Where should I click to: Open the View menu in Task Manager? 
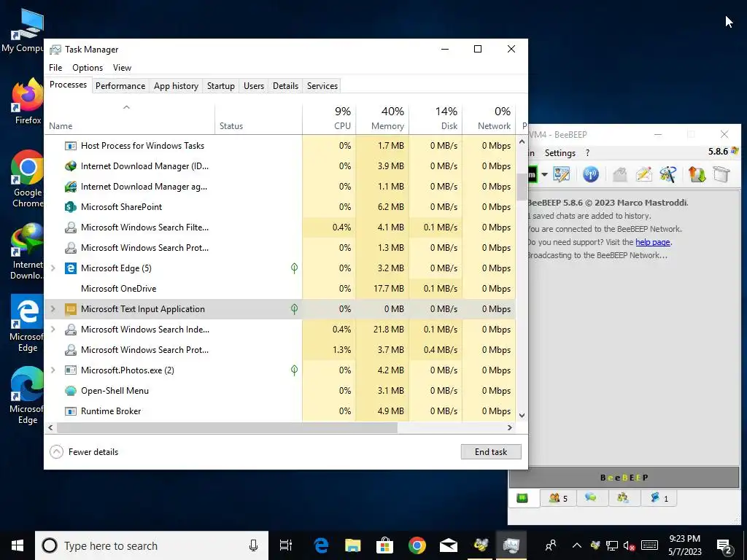[x=122, y=68]
